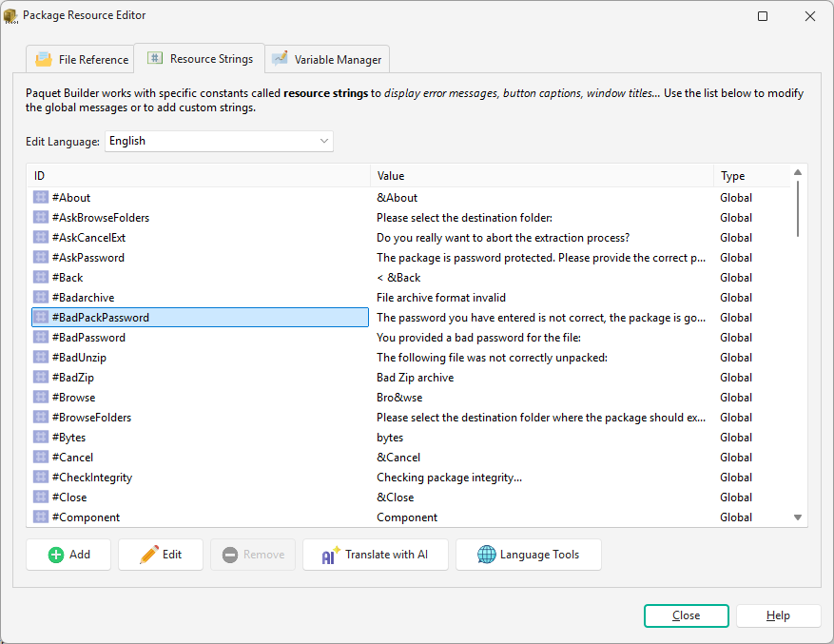
Task: Click the hash icon on Resource Strings tab
Action: 154,57
